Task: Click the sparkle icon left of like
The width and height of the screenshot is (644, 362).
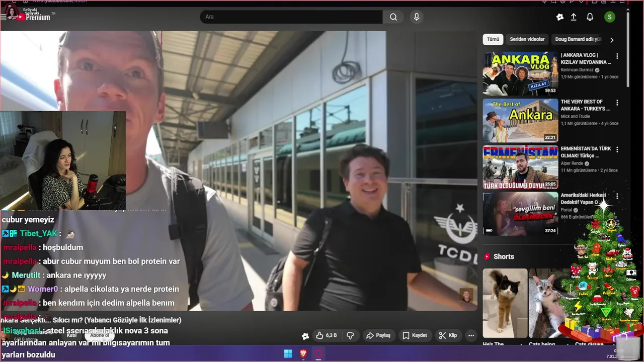Action: pos(305,336)
